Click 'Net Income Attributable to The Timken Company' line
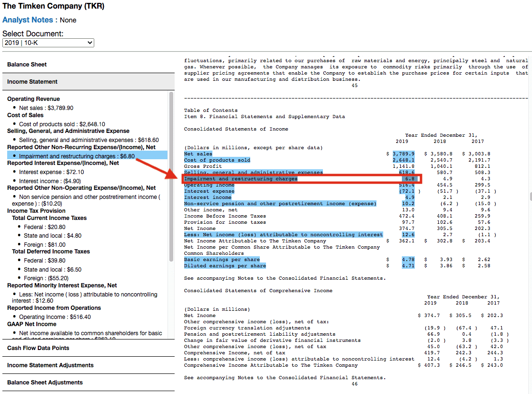The image size is (532, 394). coord(255,241)
